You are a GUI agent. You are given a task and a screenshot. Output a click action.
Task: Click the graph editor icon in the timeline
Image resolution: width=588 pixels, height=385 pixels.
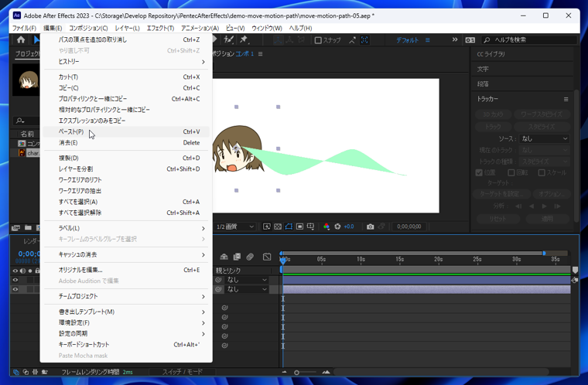[267, 257]
